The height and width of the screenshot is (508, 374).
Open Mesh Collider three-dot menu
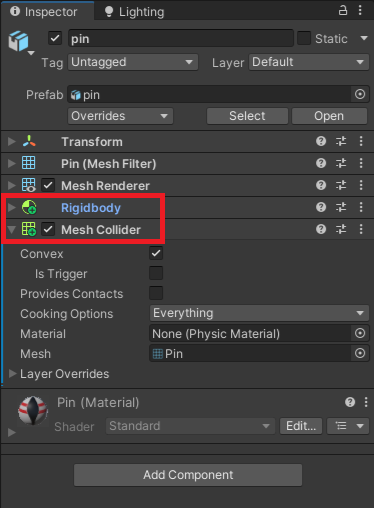pyautogui.click(x=361, y=229)
